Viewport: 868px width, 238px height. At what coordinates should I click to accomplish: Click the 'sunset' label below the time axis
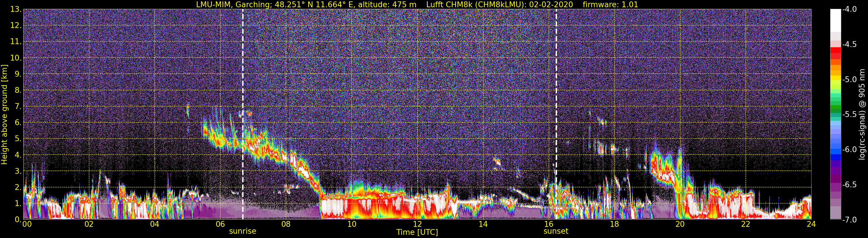pyautogui.click(x=556, y=231)
